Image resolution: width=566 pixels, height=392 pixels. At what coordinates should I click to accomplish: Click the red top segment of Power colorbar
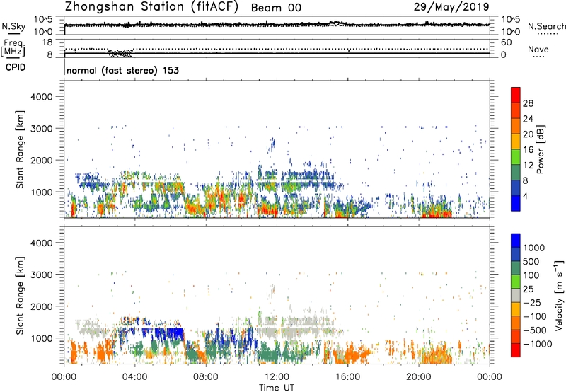(x=516, y=95)
